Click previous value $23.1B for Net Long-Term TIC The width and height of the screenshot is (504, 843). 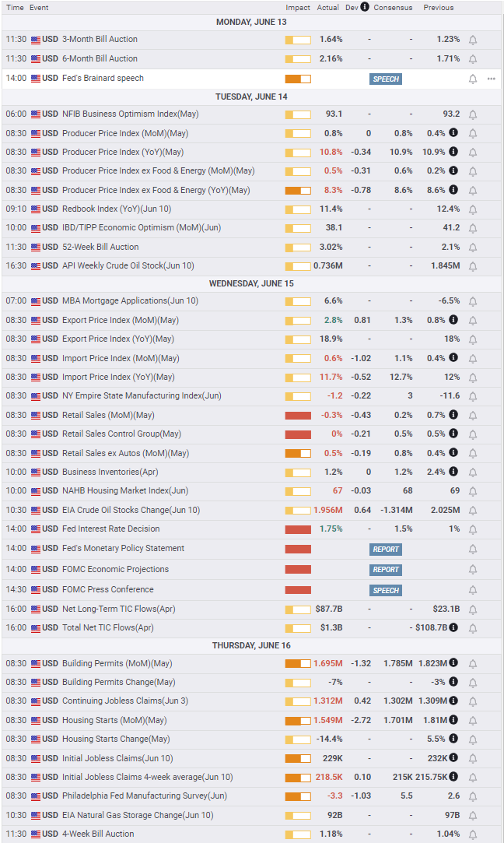point(446,609)
